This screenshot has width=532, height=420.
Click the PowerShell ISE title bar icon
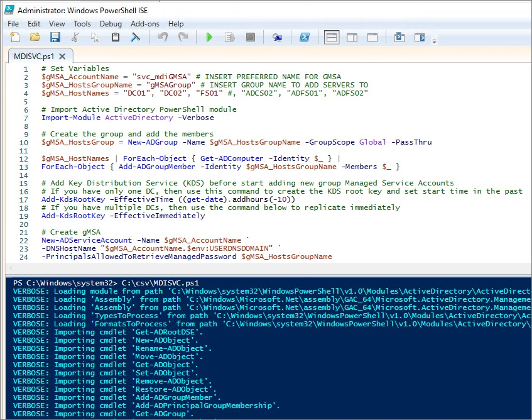tap(9, 10)
